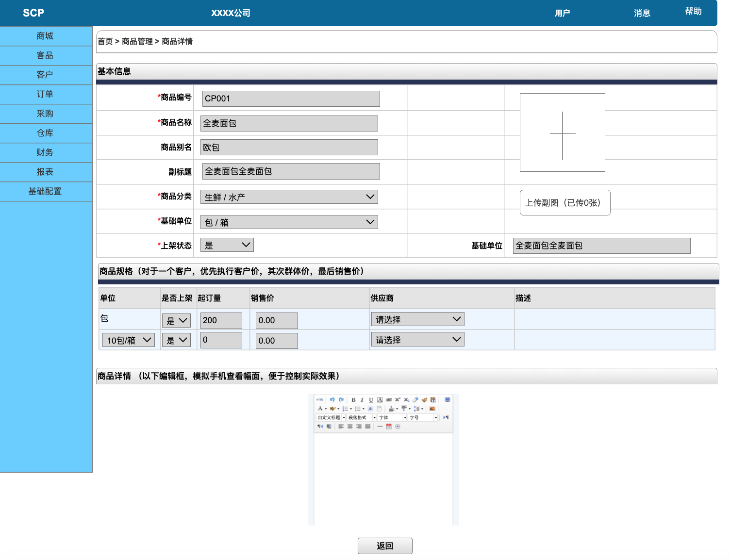
Task: Click 商品编号 field CP001
Action: [x=291, y=99]
